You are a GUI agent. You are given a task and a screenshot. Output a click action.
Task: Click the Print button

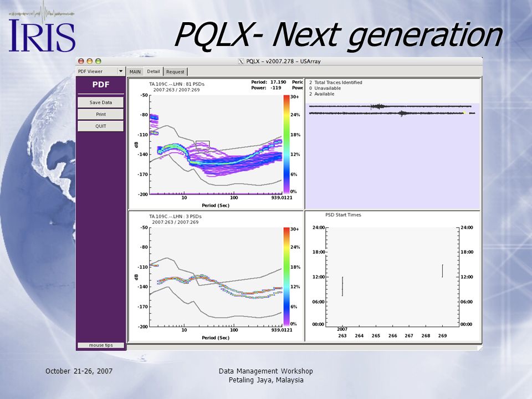pyautogui.click(x=101, y=114)
